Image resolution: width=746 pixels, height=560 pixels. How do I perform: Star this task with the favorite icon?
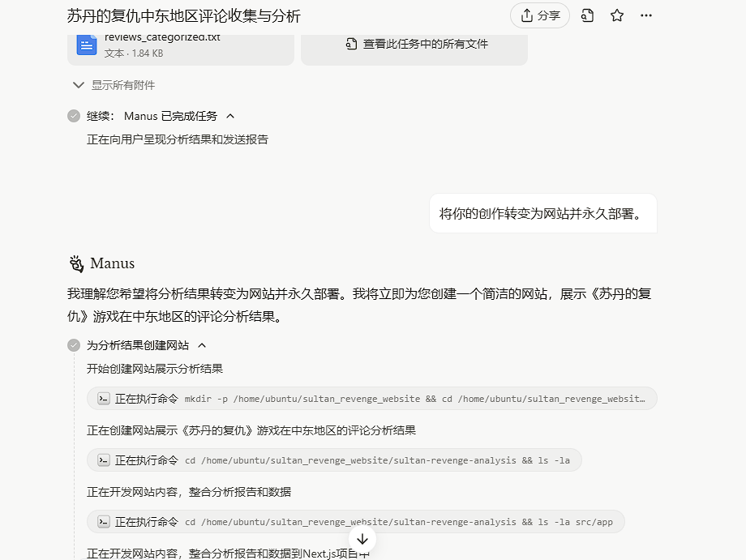point(617,15)
